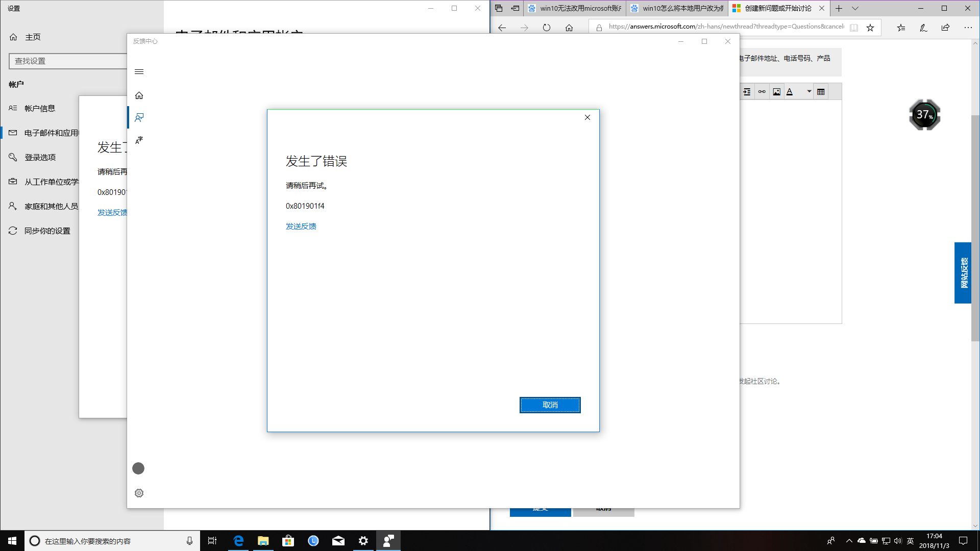Viewport: 980px width, 551px height.
Task: Click the Edge page vertical scrollbar
Action: click(x=975, y=228)
